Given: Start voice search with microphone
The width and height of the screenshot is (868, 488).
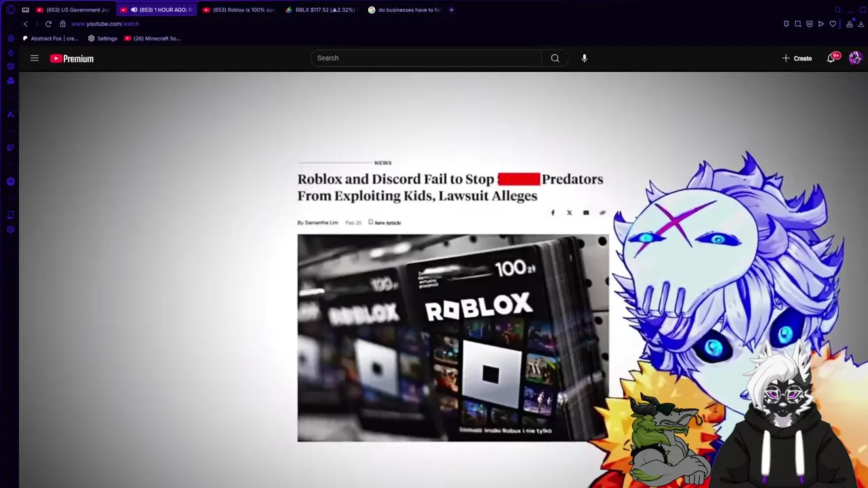Looking at the screenshot, I should [584, 58].
